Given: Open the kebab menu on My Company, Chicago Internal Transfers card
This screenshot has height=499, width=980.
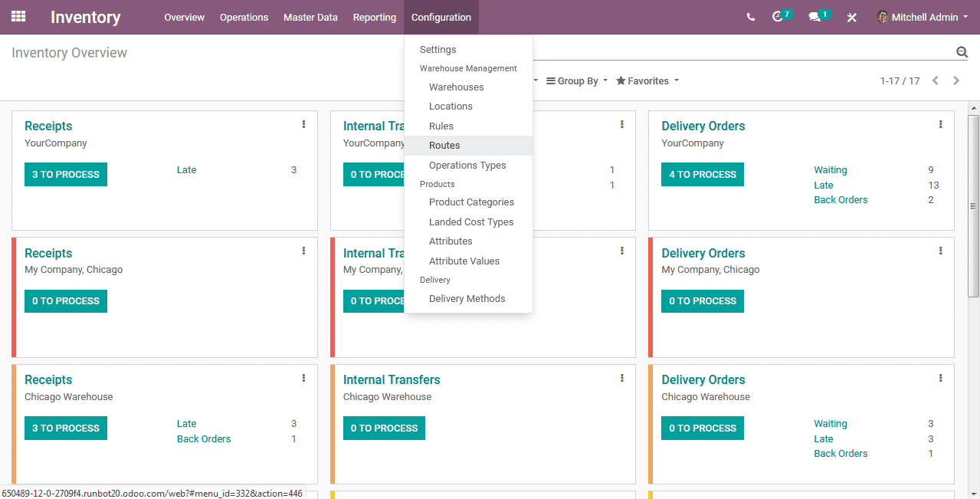Looking at the screenshot, I should coord(622,251).
